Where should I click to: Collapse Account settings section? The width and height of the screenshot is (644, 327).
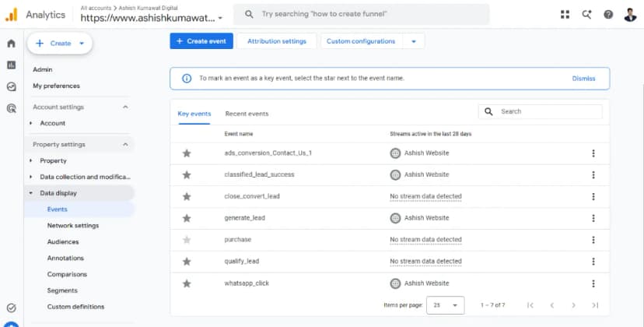tap(125, 107)
